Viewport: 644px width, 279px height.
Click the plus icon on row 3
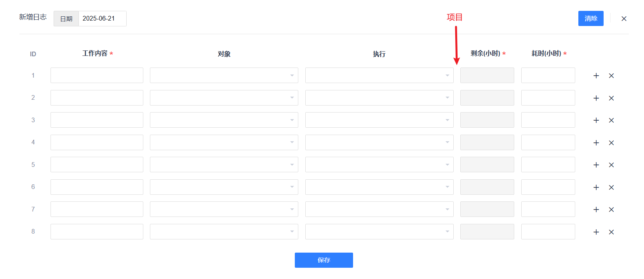click(596, 120)
